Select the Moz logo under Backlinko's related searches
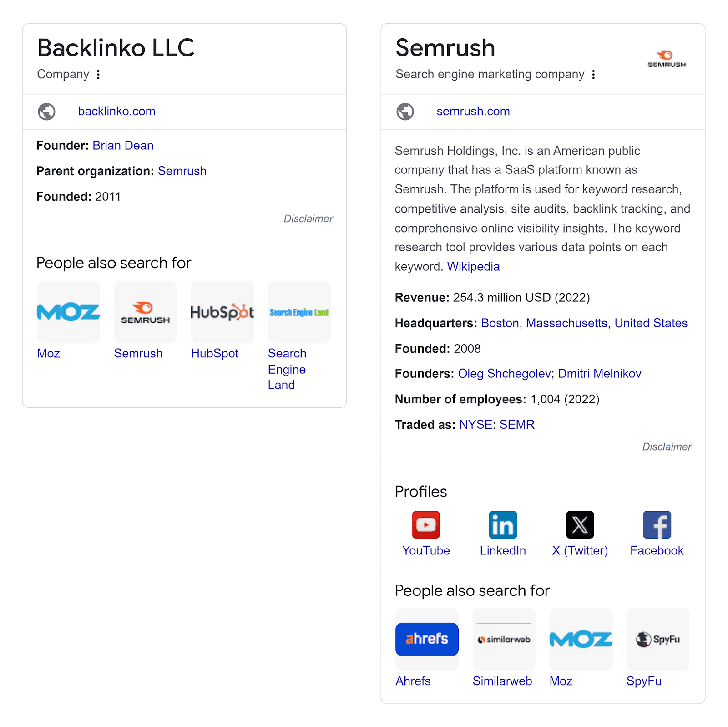The height and width of the screenshot is (727, 728). pyautogui.click(x=68, y=312)
